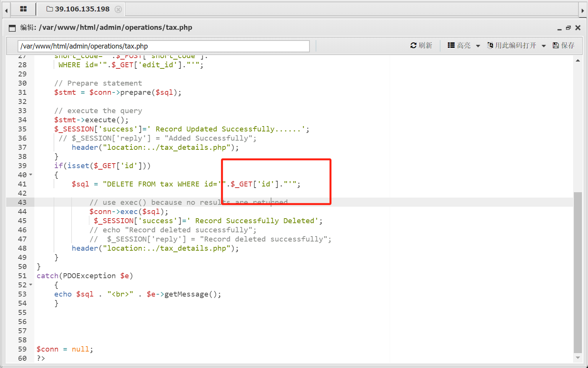Screen dimensions: 588x368
Task: Close the tax.php editor window
Action: click(578, 28)
